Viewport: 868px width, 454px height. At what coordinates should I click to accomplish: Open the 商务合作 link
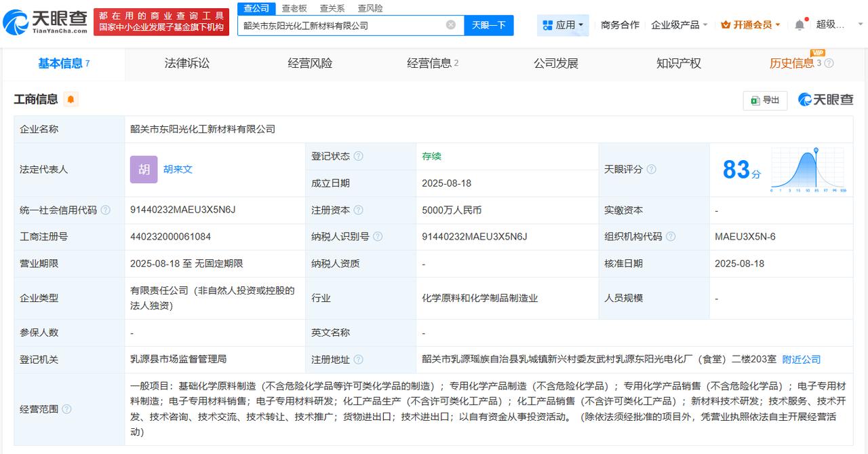(620, 25)
